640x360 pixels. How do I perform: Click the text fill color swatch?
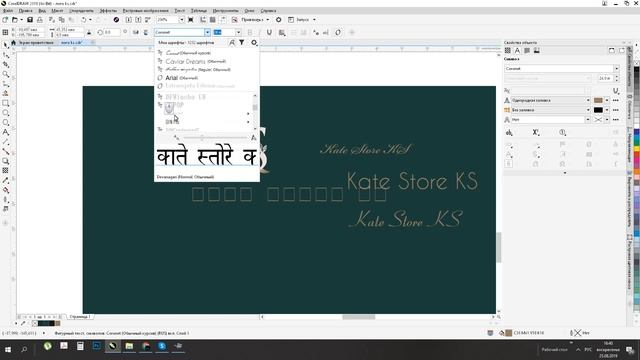(598, 100)
